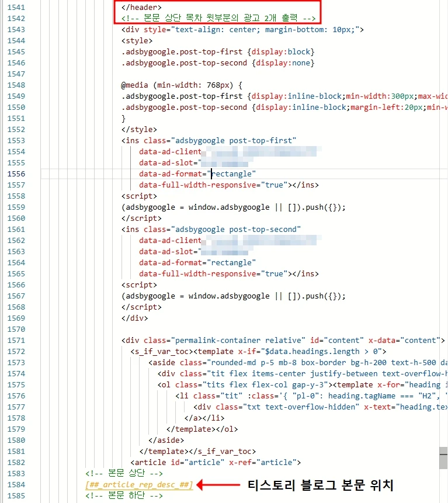Screen dimensions: 448x503
Task: Click data-full-width-responsive on line 1565
Action: [x=229, y=274]
